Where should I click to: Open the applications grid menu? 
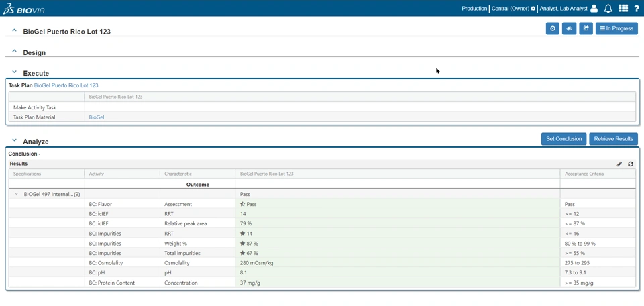click(623, 9)
